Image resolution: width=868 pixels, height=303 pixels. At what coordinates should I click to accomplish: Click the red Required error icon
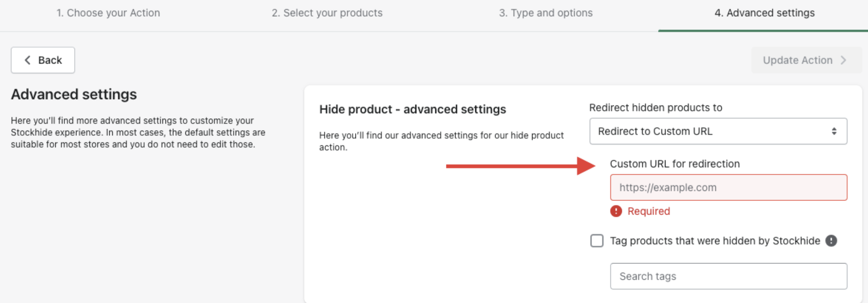point(616,211)
